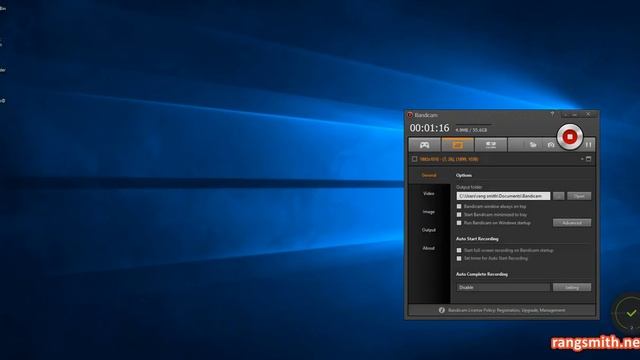640x360 pixels.
Task: Open the General settings tab
Action: pos(429,176)
